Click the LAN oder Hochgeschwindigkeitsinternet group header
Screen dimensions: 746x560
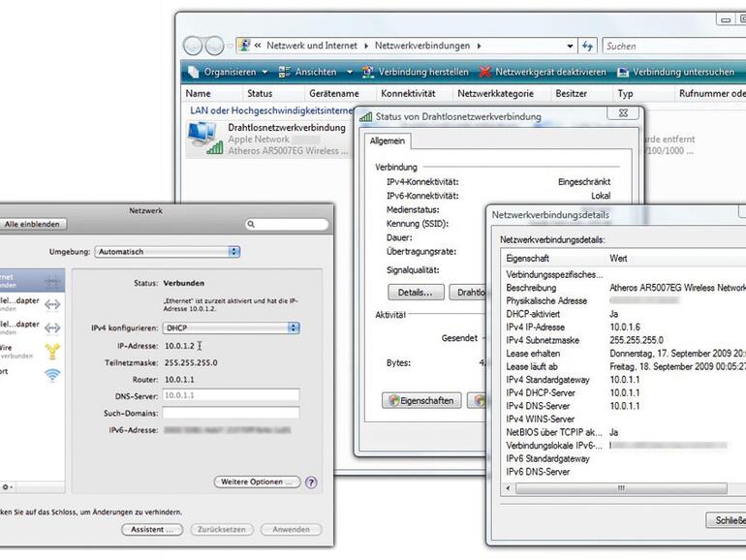(271, 110)
